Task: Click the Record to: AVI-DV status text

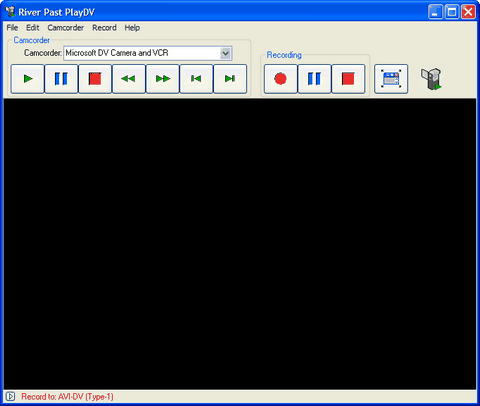Action: tap(67, 397)
